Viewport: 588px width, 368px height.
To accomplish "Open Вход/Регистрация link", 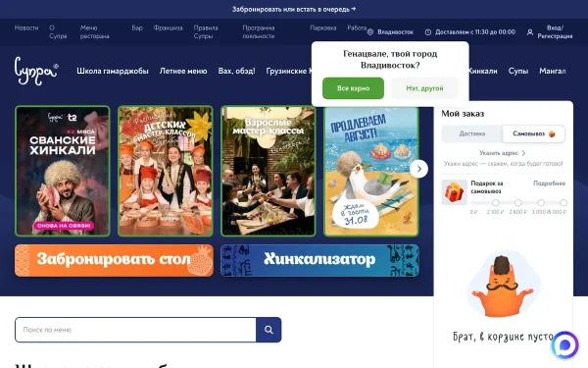I will pos(555,32).
